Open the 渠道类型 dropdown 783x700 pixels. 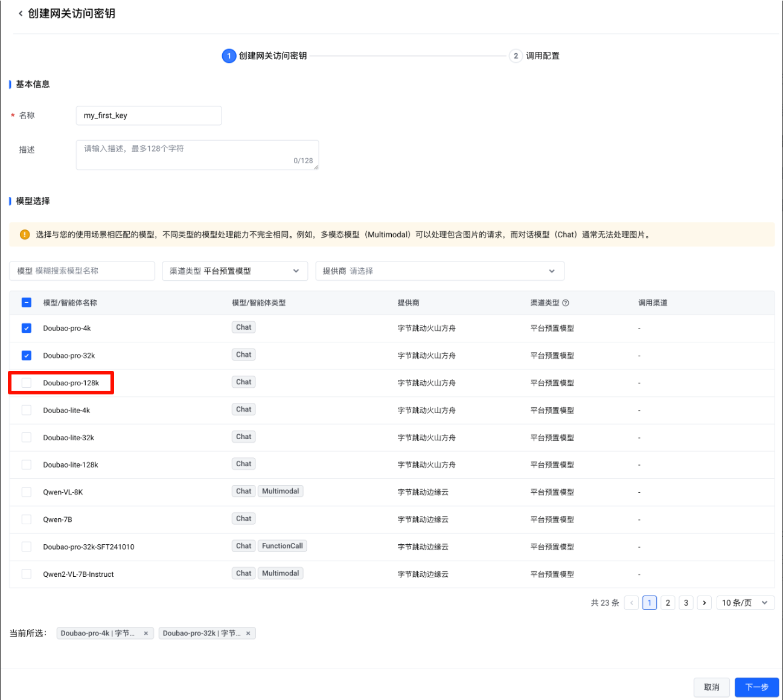click(235, 271)
